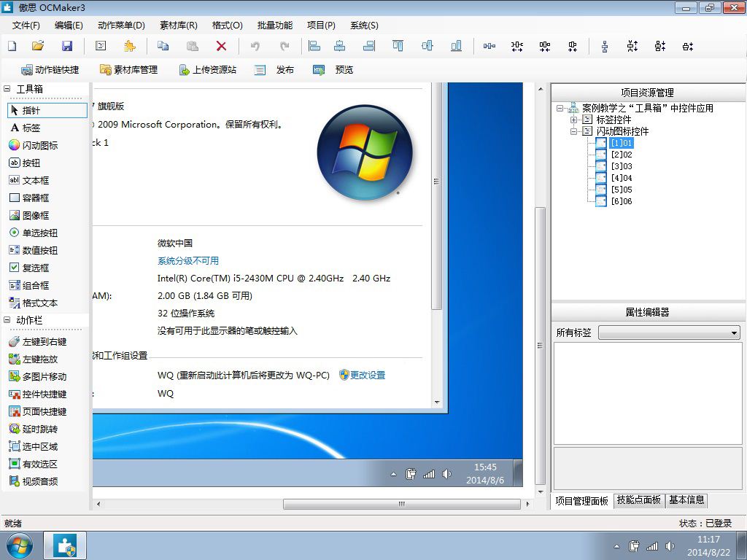The height and width of the screenshot is (560, 747).
Task: Click the Save floppy disk icon
Action: coord(67,46)
